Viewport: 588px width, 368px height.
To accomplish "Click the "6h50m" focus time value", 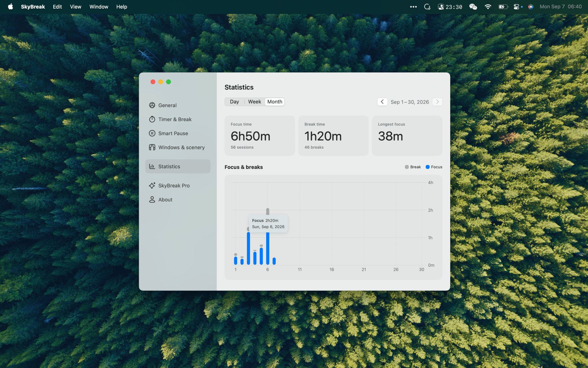I will click(251, 136).
